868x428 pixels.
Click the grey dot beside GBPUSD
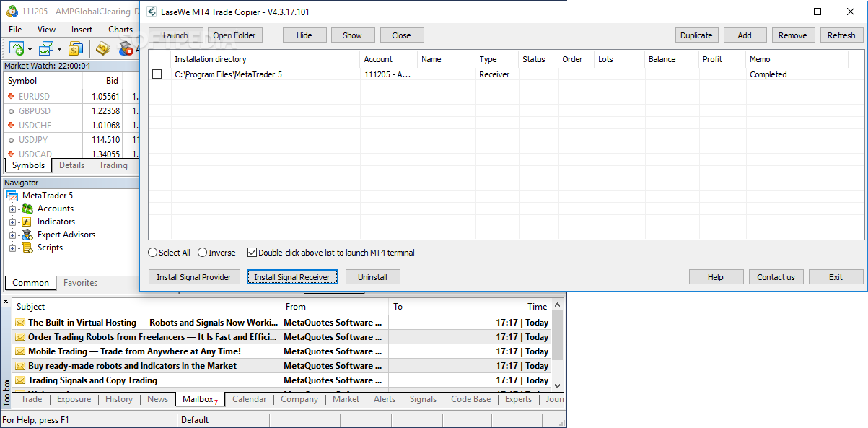click(11, 111)
